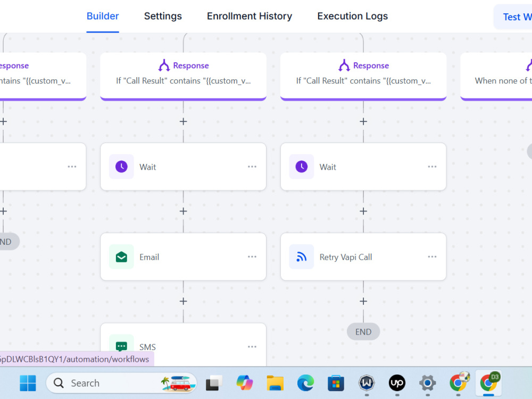Click the SMS chat bubble icon
Image resolution: width=532 pixels, height=399 pixels.
tap(121, 346)
